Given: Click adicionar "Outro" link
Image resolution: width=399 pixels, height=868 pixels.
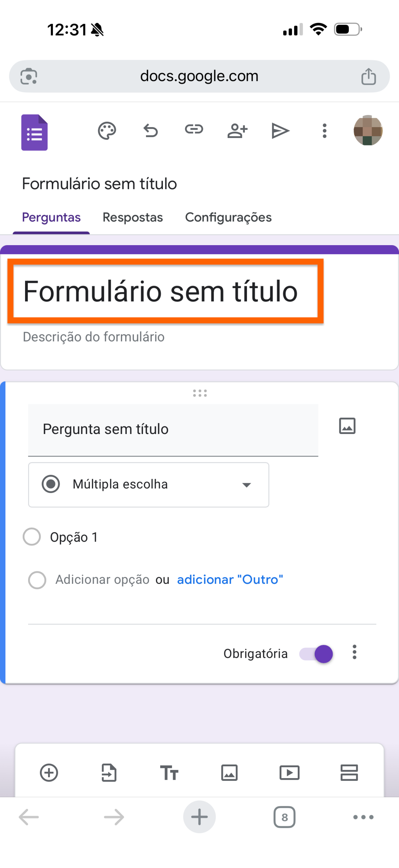Looking at the screenshot, I should coord(230,579).
